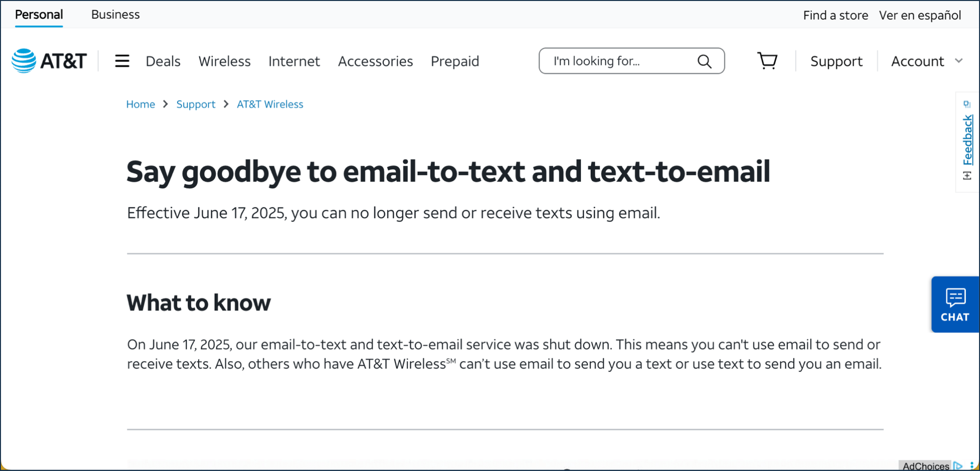Screen dimensions: 980x471
Task: Open the Prepaid menu
Action: click(x=454, y=61)
